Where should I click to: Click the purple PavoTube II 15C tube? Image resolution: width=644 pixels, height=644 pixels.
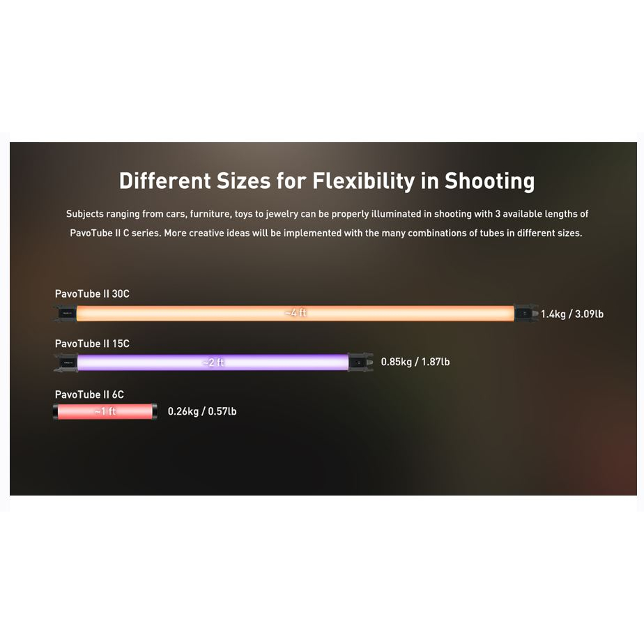pyautogui.click(x=213, y=362)
